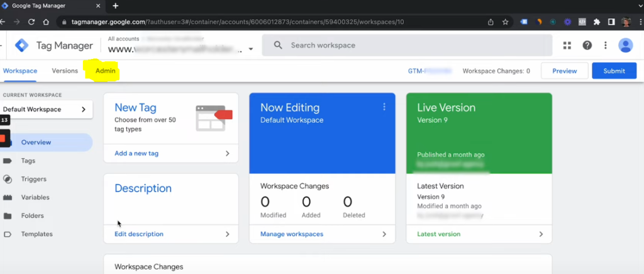Click the Workspace Changes: 0 counter
This screenshot has width=644, height=274.
pyautogui.click(x=496, y=71)
